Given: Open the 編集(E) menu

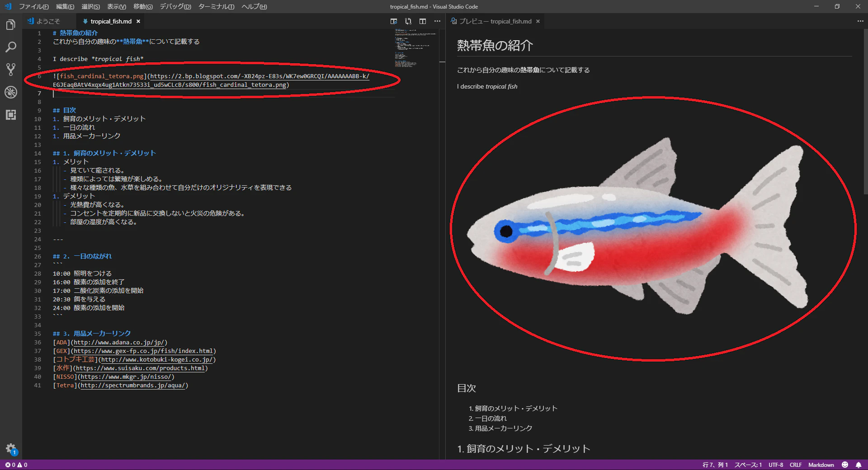Looking at the screenshot, I should coord(65,7).
